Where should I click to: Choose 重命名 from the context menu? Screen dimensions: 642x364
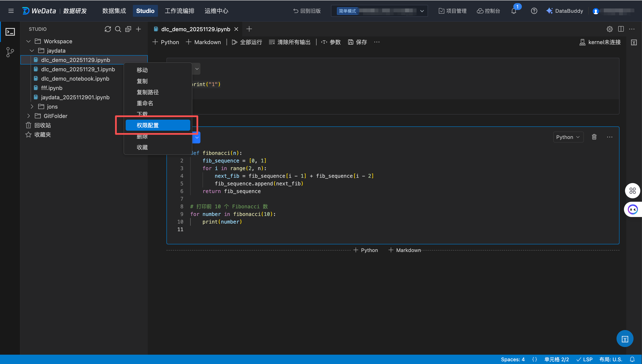point(145,103)
